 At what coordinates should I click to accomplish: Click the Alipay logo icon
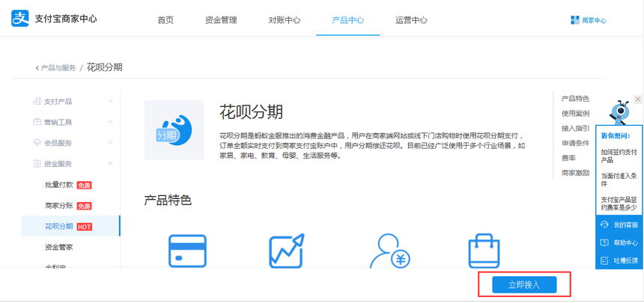[19, 19]
